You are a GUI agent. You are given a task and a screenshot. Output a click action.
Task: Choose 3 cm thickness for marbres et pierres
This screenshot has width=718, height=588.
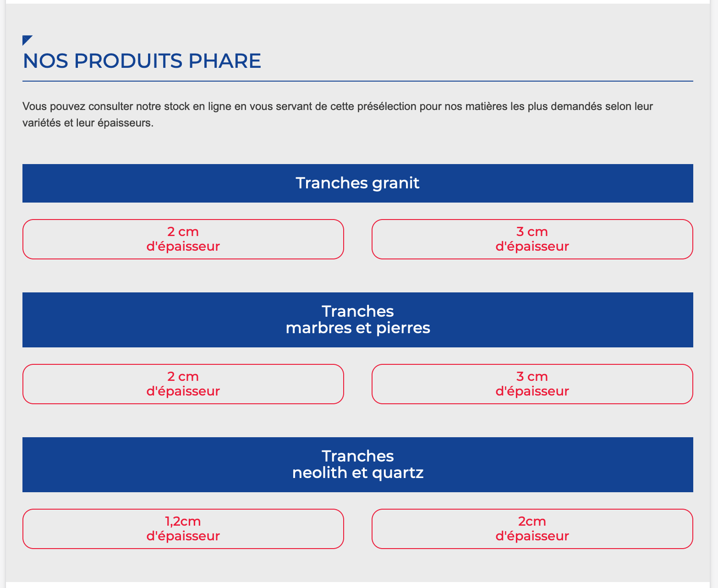click(x=532, y=384)
